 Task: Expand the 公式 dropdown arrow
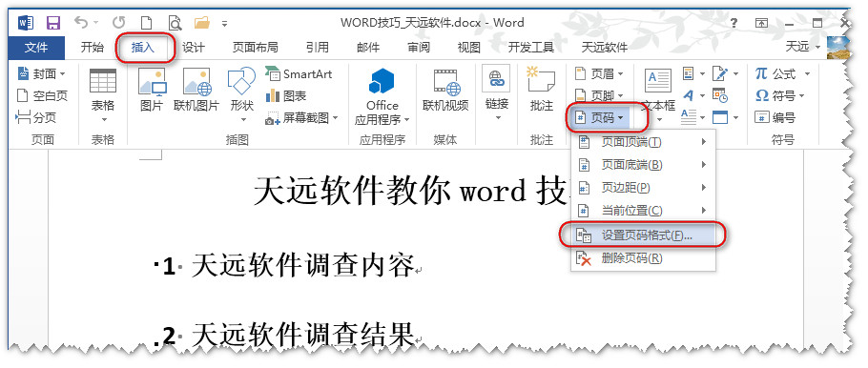click(807, 73)
